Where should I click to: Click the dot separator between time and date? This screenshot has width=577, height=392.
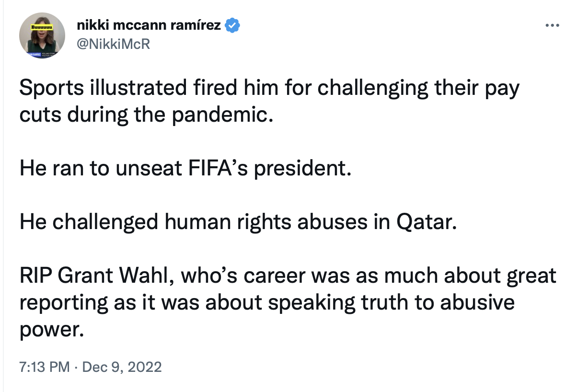click(x=76, y=368)
